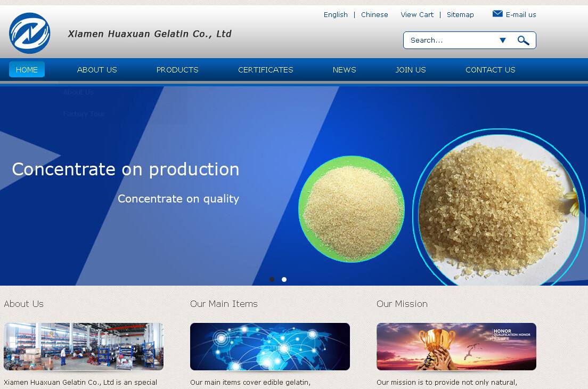
Task: Navigate to JOIN US page
Action: point(411,70)
